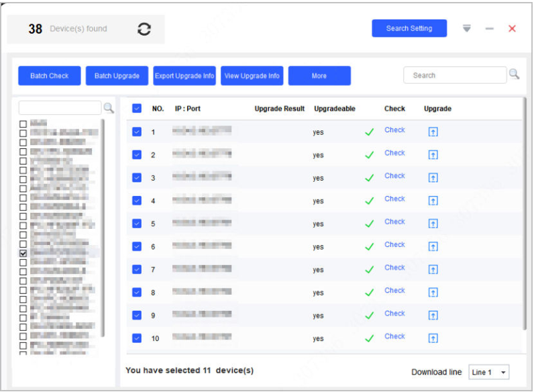Image resolution: width=534 pixels, height=392 pixels.
Task: Open View Upgrade Info
Action: point(252,76)
